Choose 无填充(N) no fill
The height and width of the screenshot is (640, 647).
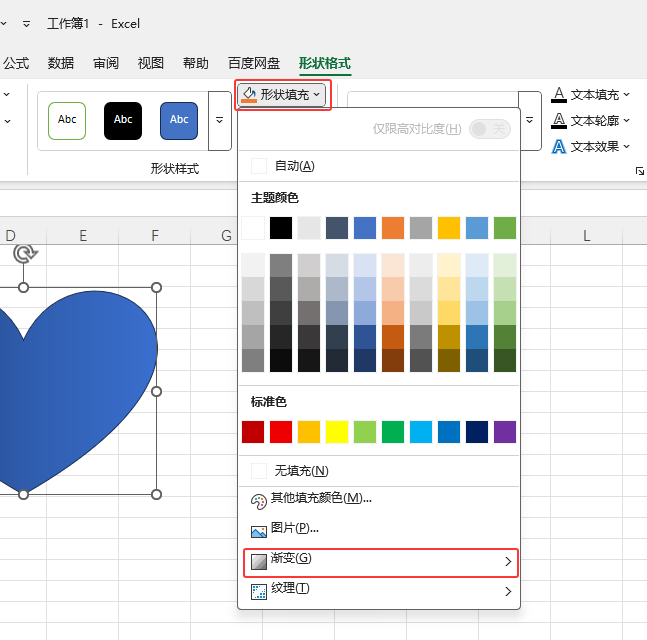point(379,471)
